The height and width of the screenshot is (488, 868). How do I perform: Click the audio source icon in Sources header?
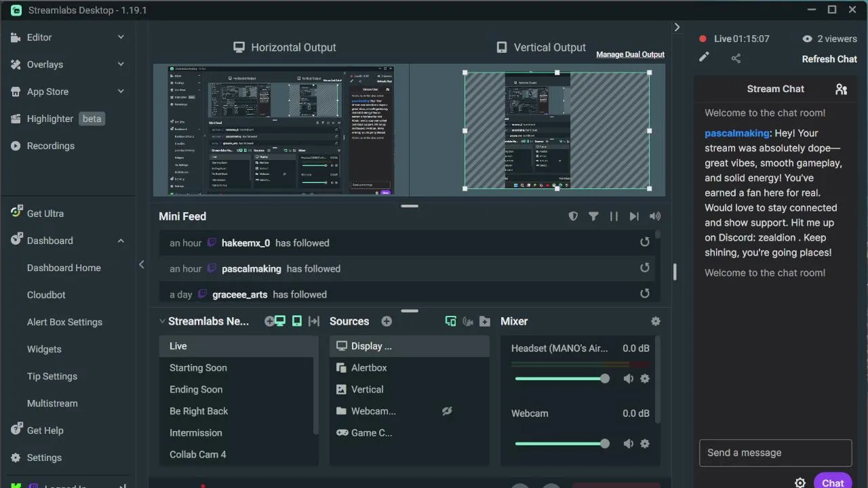click(x=467, y=321)
